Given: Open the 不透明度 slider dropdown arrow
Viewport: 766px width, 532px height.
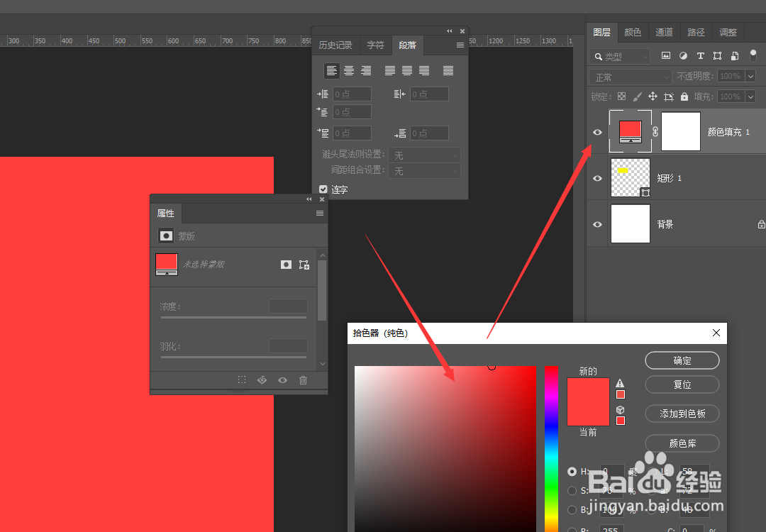Looking at the screenshot, I should (x=751, y=76).
